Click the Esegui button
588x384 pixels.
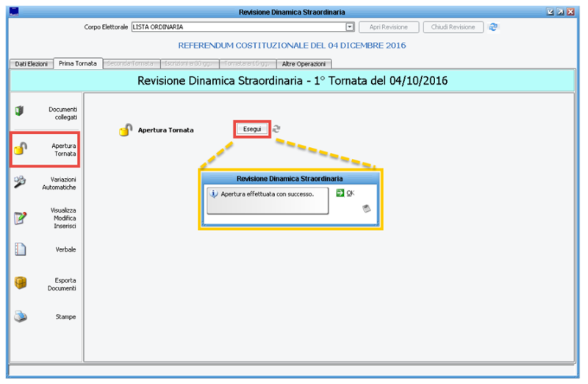pyautogui.click(x=252, y=129)
